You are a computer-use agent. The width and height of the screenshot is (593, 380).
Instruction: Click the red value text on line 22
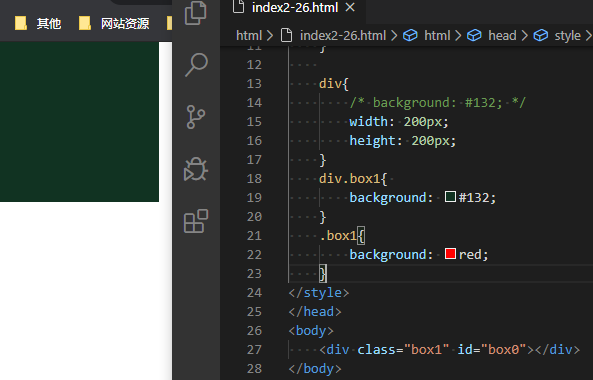tap(470, 254)
